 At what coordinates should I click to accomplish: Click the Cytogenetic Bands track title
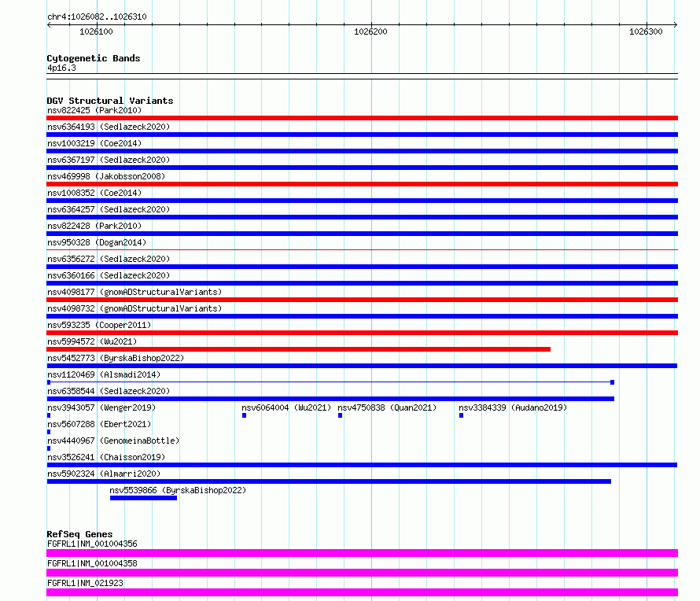pyautogui.click(x=94, y=58)
